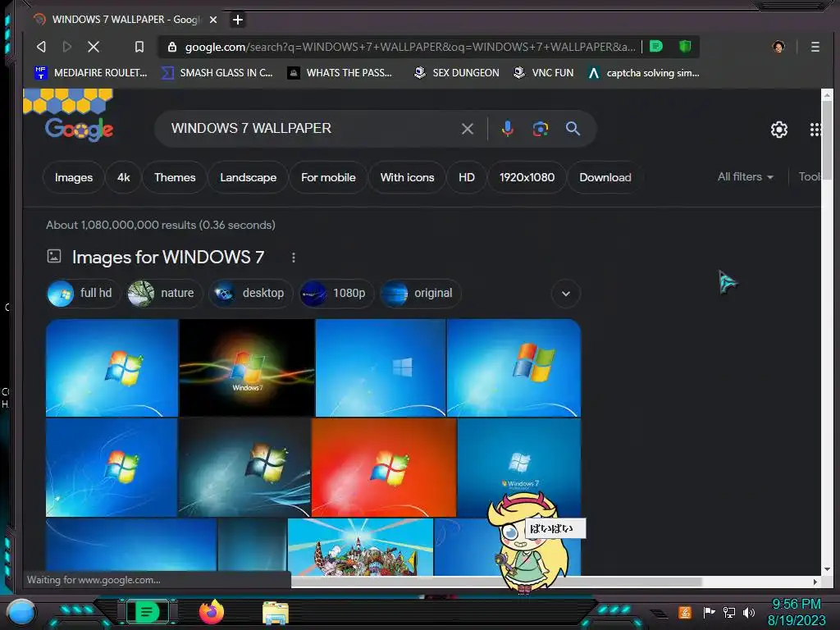Select the For mobile filter chip
This screenshot has width=840, height=630.
pyautogui.click(x=328, y=177)
